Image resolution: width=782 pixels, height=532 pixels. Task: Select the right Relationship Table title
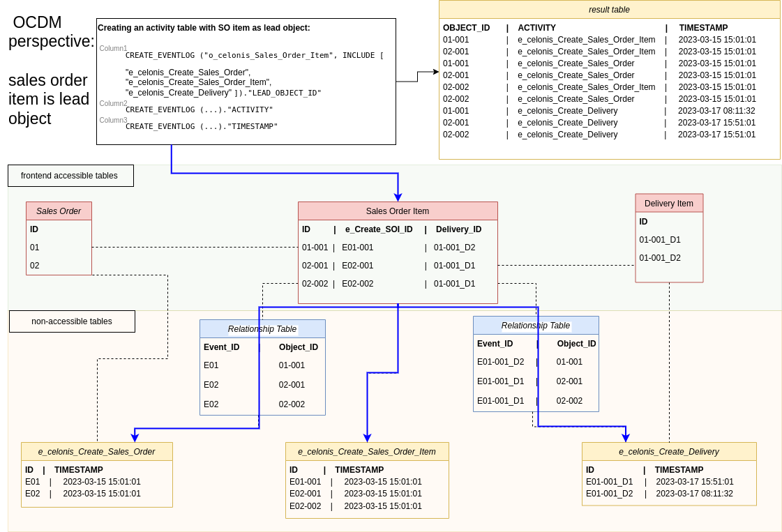(536, 325)
